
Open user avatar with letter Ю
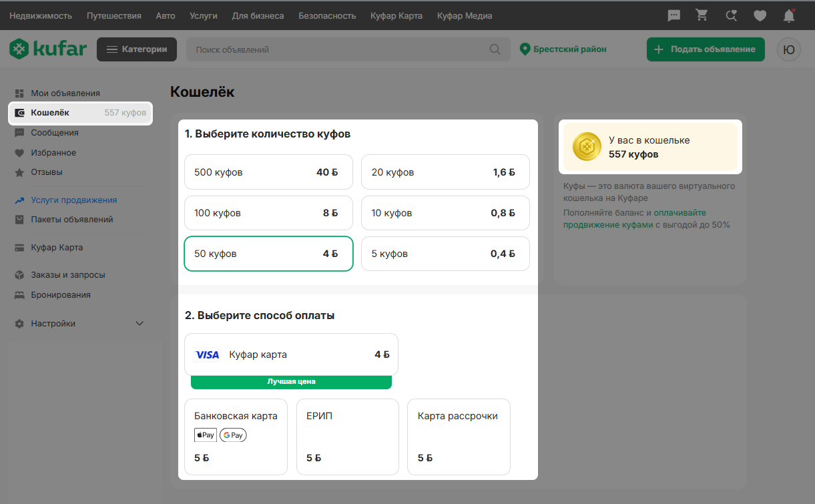click(789, 49)
